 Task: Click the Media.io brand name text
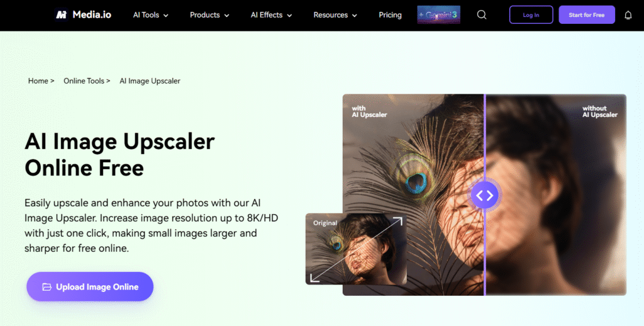click(92, 15)
